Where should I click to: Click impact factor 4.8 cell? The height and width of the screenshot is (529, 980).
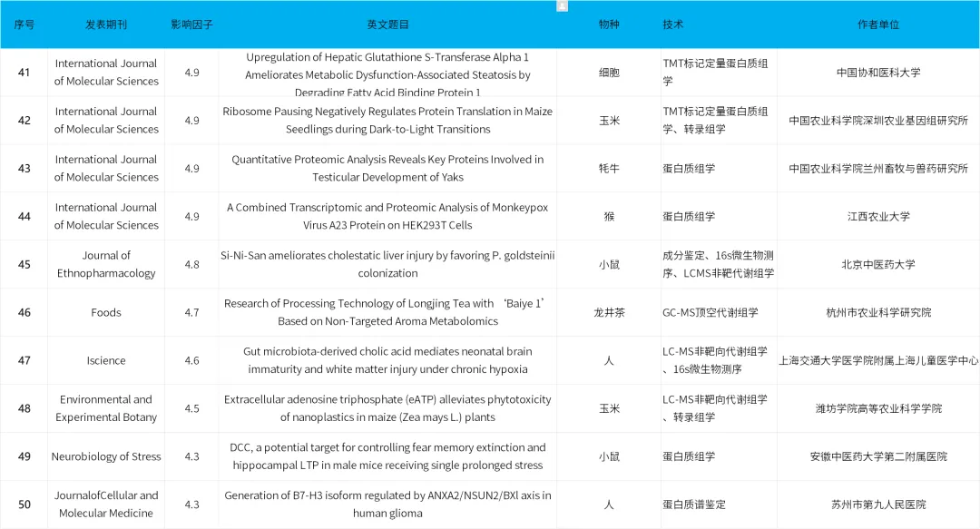tap(191, 265)
